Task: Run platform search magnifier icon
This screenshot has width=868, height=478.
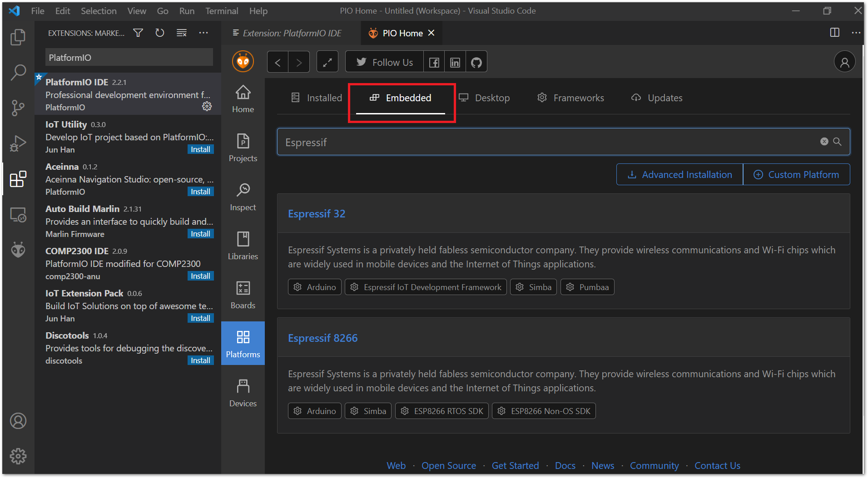Action: pos(837,142)
